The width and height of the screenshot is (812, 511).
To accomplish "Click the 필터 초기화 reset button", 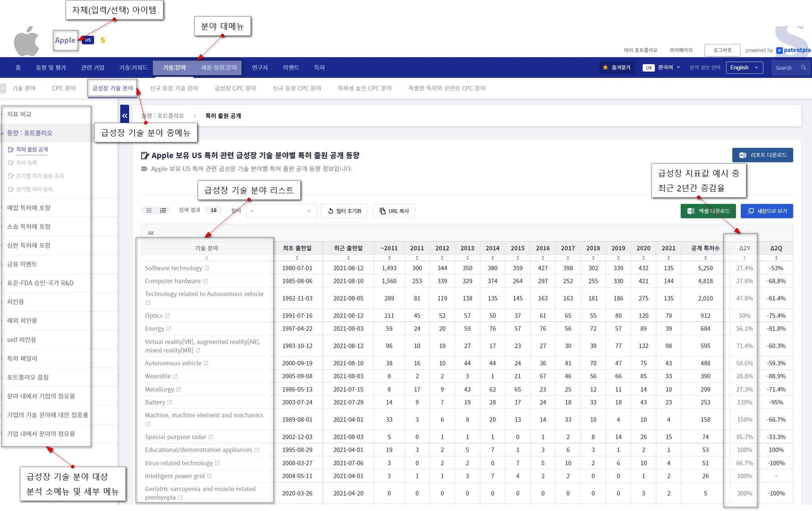I will tap(344, 211).
